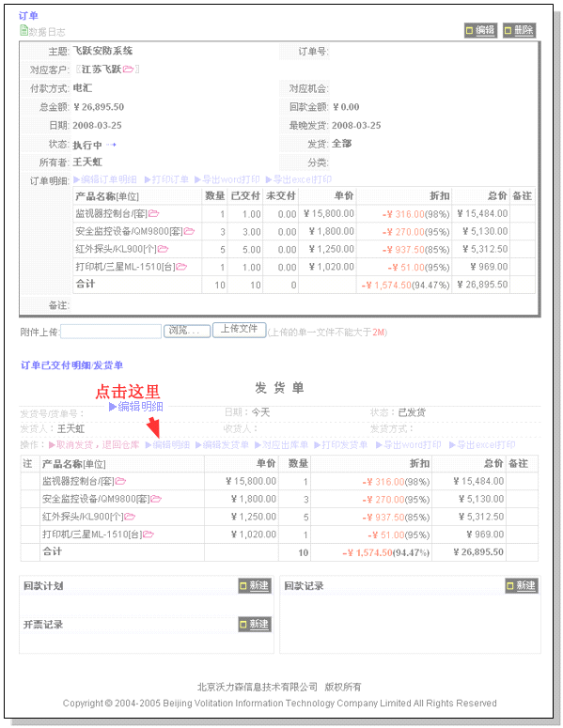Click the 删除 button for the order

(x=520, y=31)
